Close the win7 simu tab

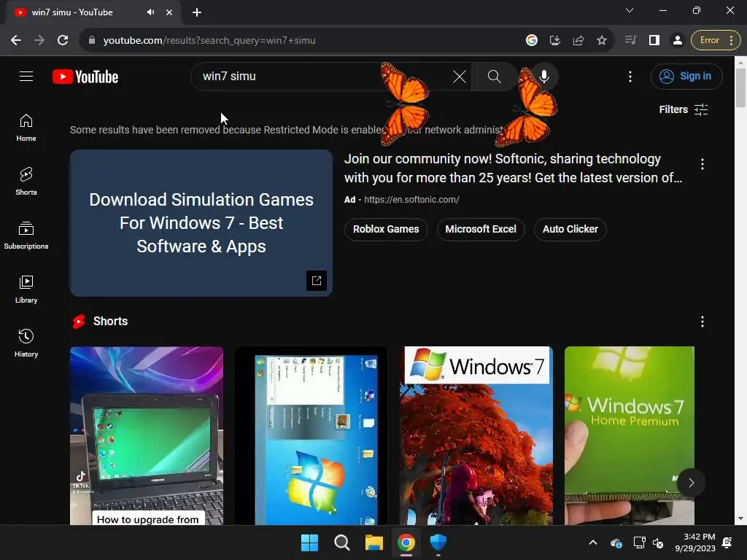coord(169,12)
